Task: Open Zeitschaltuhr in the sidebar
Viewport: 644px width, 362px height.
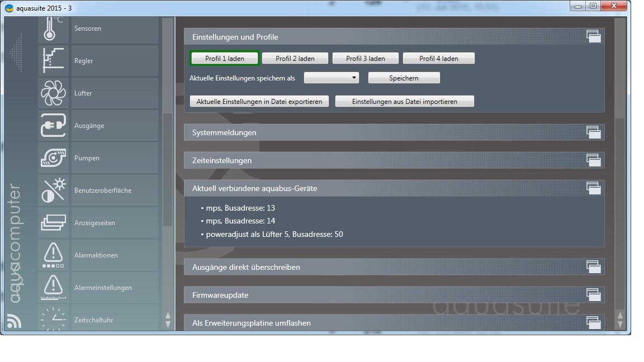Action: point(115,318)
